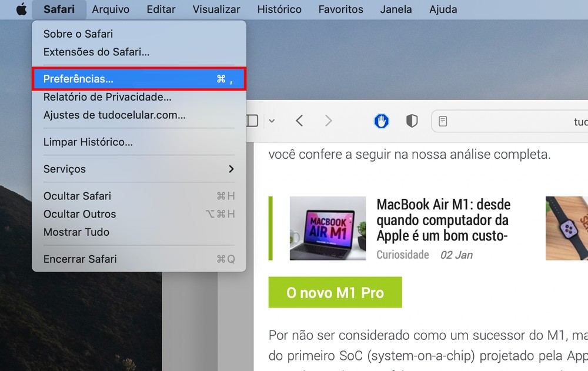The image size is (588, 371).
Task: Choose Limpar Histórico...
Action: click(x=139, y=142)
